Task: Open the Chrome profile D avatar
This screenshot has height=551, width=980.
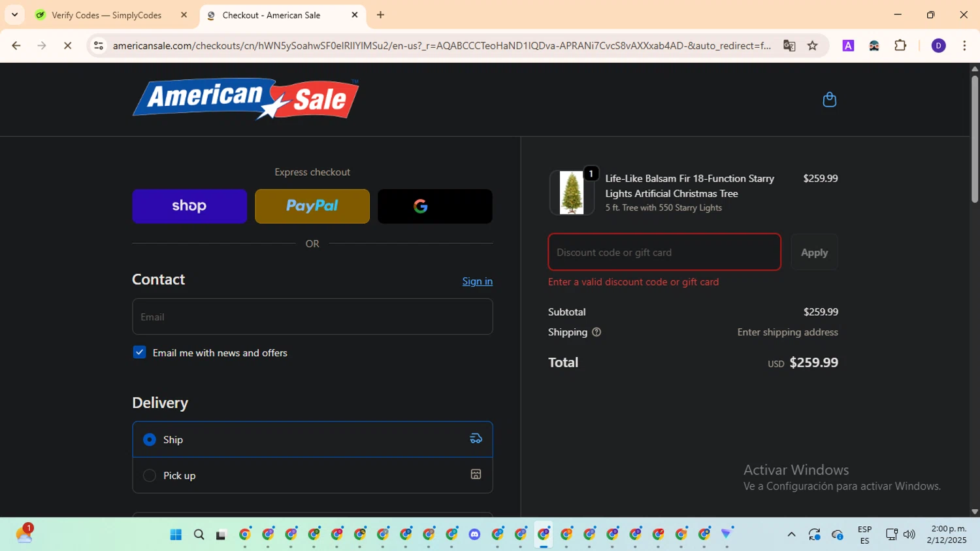Action: tap(938, 46)
